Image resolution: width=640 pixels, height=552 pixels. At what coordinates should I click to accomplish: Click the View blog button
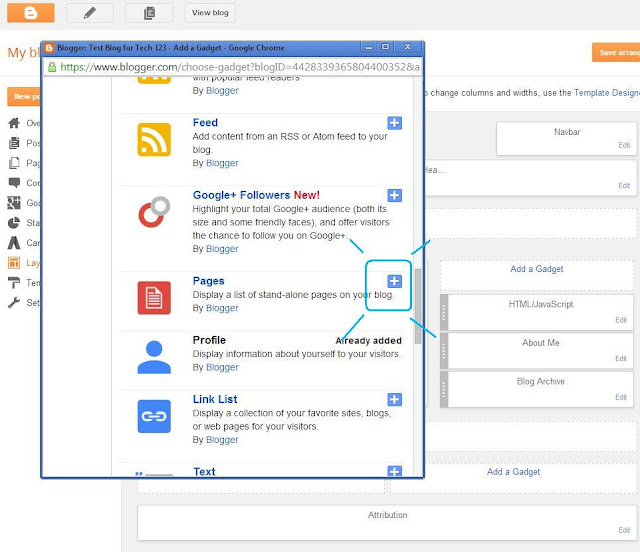(x=210, y=13)
